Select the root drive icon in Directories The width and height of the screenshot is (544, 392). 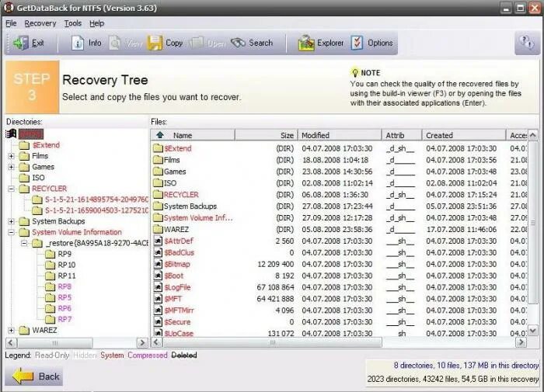11,134
